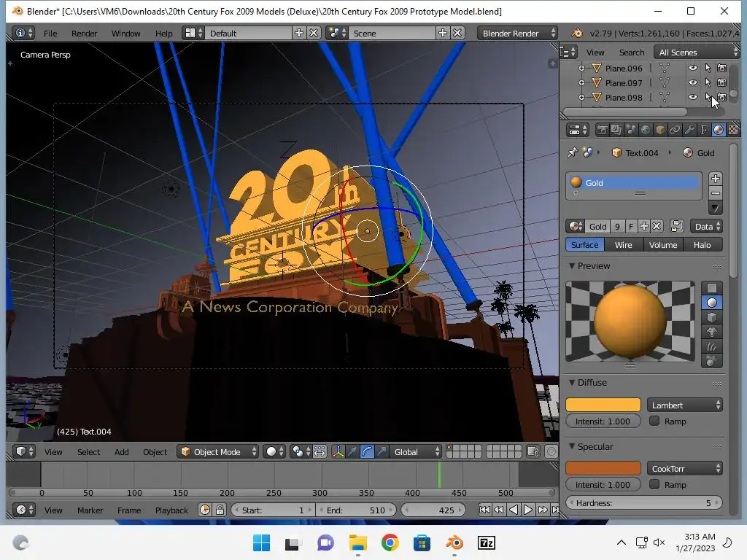Jump to previous keyframe
Viewport: 747px width, 560px height.
click(x=499, y=510)
